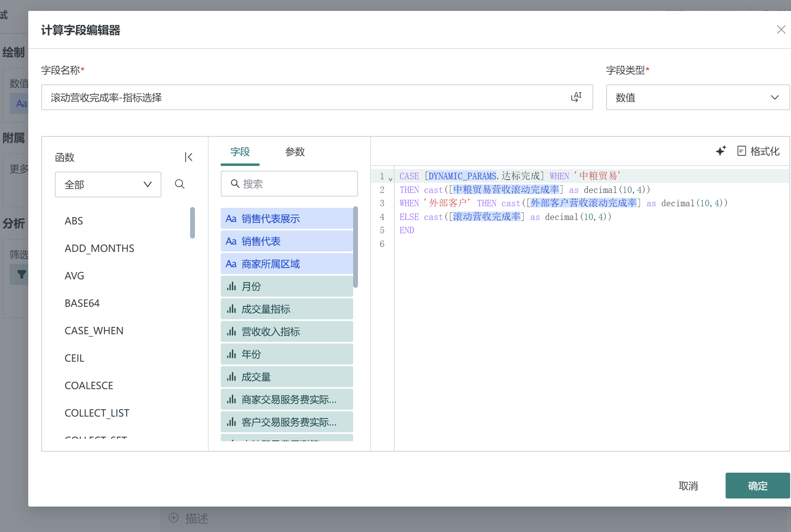Click the bar-chart icon beside 月份
The image size is (791, 532).
(x=231, y=286)
